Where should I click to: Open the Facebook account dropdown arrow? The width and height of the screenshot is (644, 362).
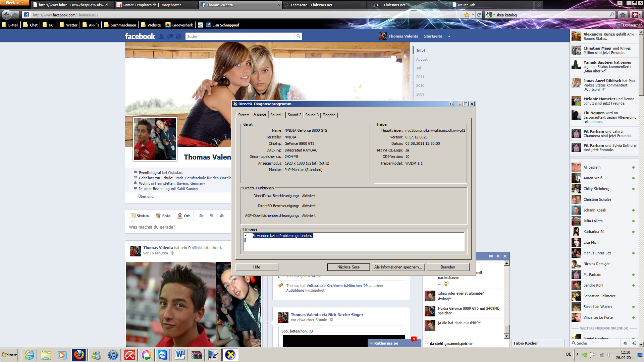click(449, 37)
